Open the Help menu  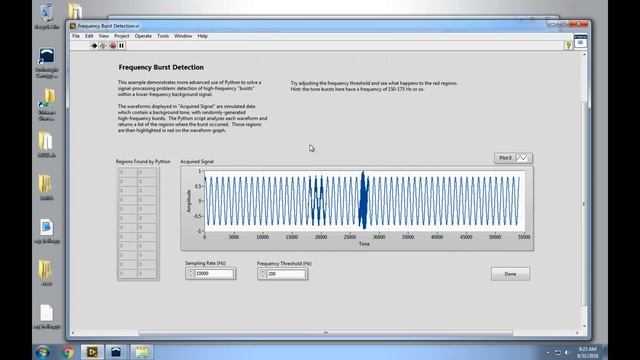coord(202,36)
